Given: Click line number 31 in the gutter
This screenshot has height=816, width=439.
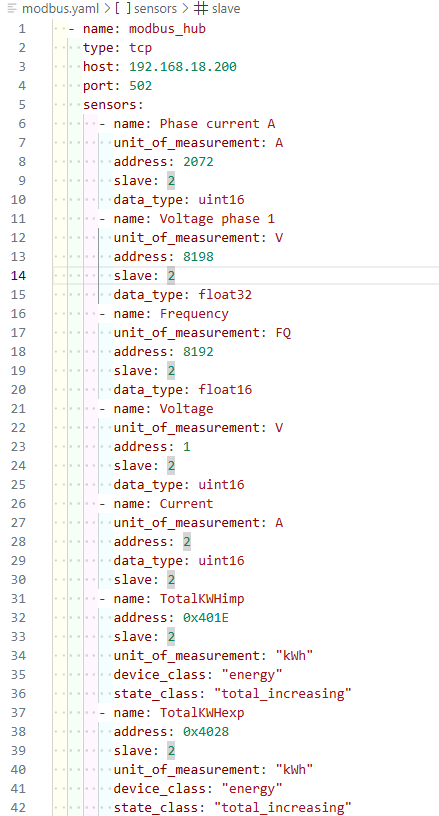Looking at the screenshot, I should 18,598.
